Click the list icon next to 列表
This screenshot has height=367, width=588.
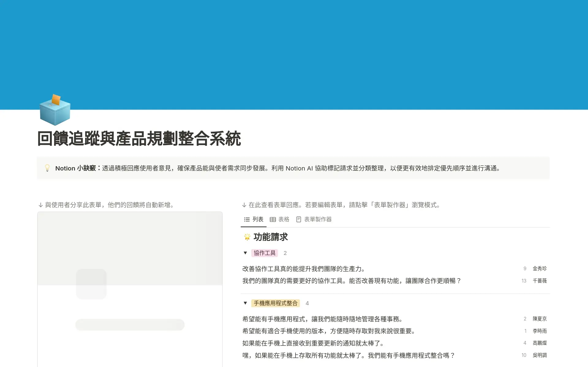click(x=246, y=219)
